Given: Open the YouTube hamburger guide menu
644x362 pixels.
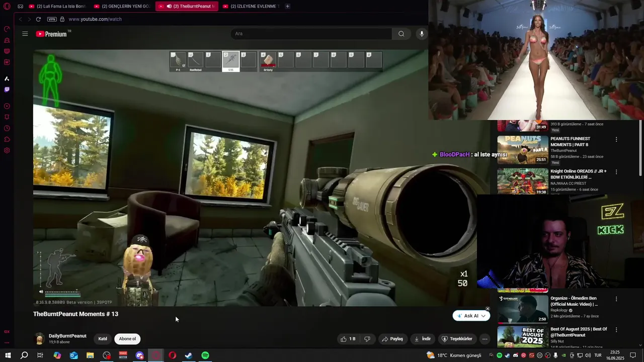Looking at the screenshot, I should point(25,34).
